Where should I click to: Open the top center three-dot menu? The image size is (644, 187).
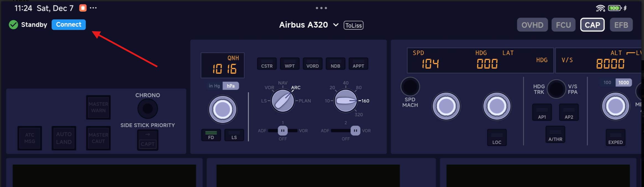(x=321, y=8)
